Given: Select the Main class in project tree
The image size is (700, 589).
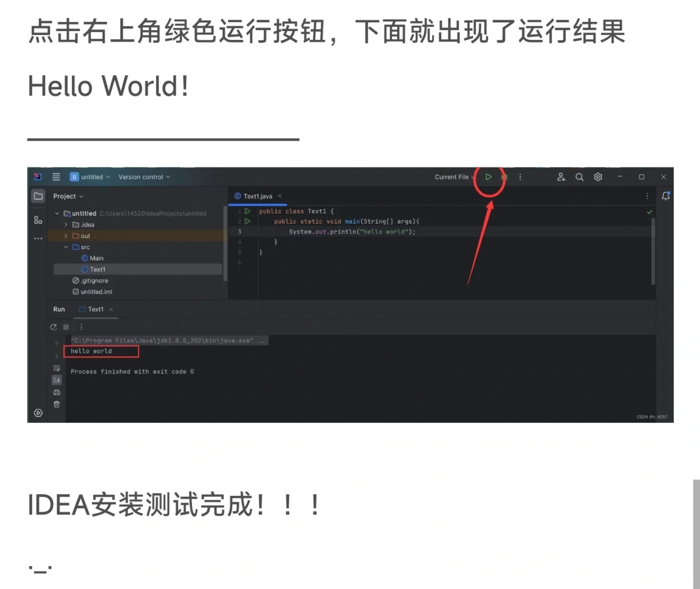Looking at the screenshot, I should [x=92, y=259].
